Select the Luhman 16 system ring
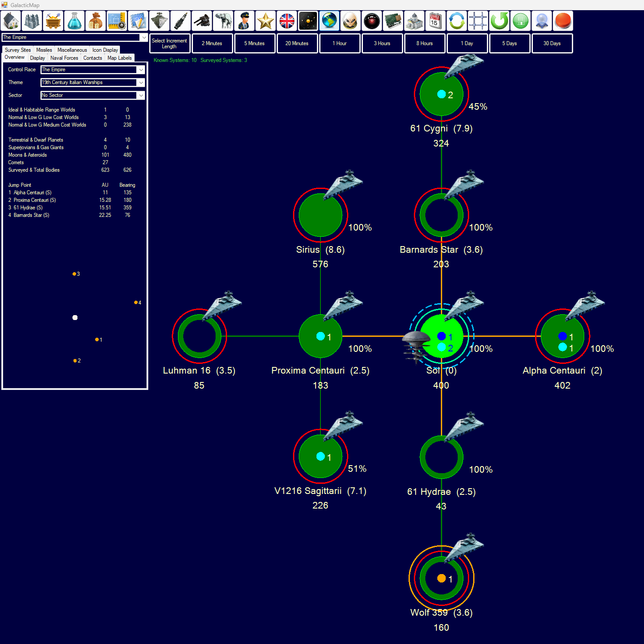 click(199, 336)
